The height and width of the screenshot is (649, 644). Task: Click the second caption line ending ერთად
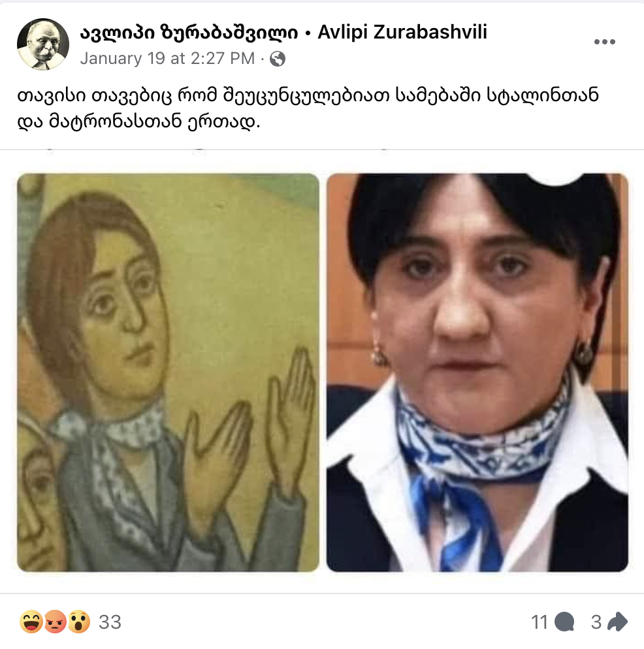pyautogui.click(x=138, y=121)
